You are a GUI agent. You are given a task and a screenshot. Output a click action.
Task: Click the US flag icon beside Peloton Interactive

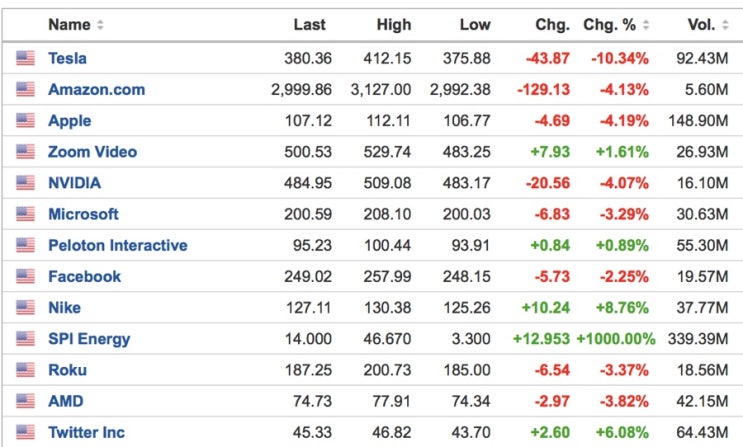click(x=25, y=245)
